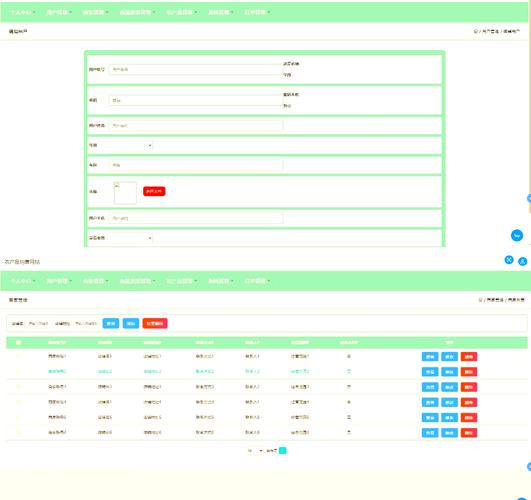Click the blue fullscreen expand icon
531x500 pixels.
coord(509,260)
